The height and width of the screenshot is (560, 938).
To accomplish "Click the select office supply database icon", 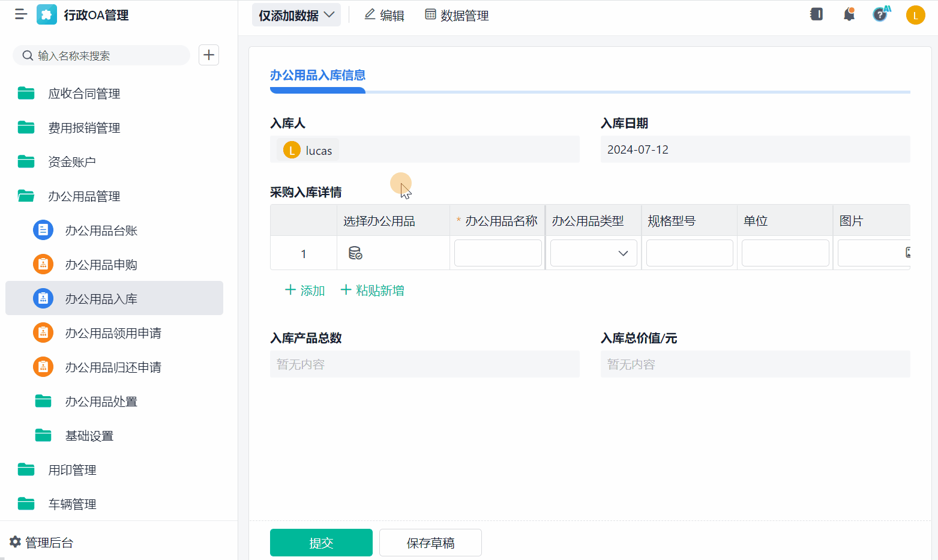I will pyautogui.click(x=355, y=253).
